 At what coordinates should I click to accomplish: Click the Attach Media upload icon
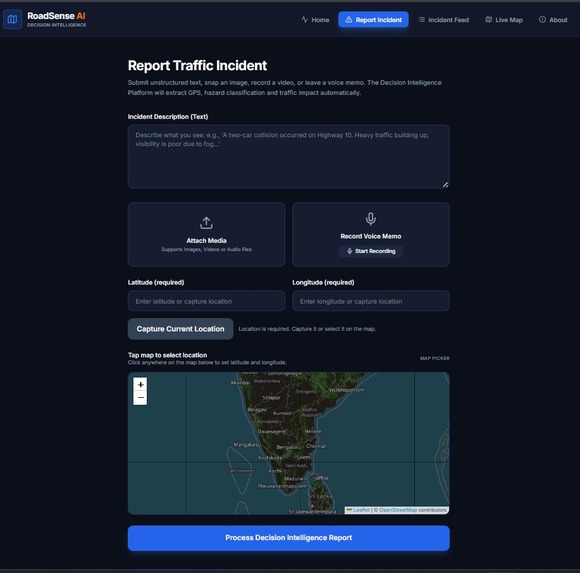[206, 223]
